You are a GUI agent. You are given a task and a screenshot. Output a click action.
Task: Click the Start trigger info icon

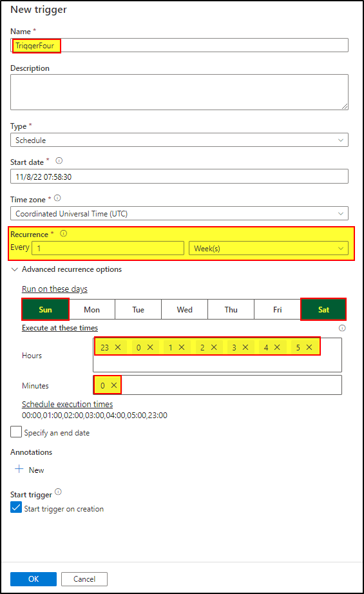tap(58, 492)
